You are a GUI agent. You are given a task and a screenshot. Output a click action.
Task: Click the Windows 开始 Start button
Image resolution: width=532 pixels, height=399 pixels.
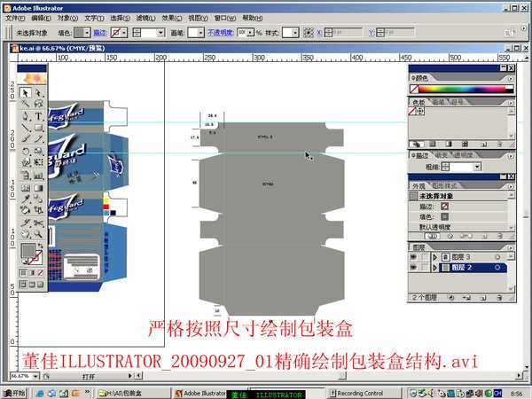coord(14,392)
